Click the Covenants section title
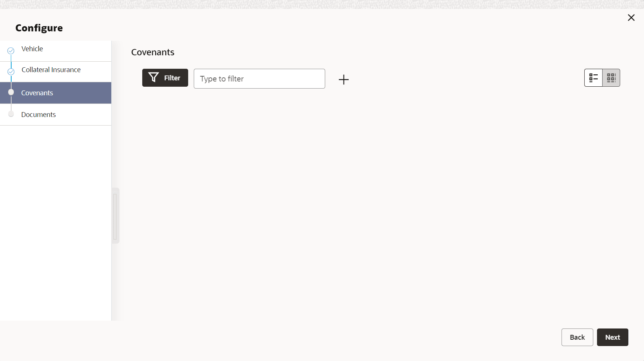The width and height of the screenshot is (644, 361). point(153,52)
